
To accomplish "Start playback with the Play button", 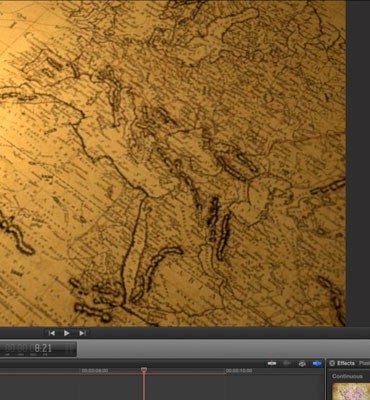I will coord(66,333).
